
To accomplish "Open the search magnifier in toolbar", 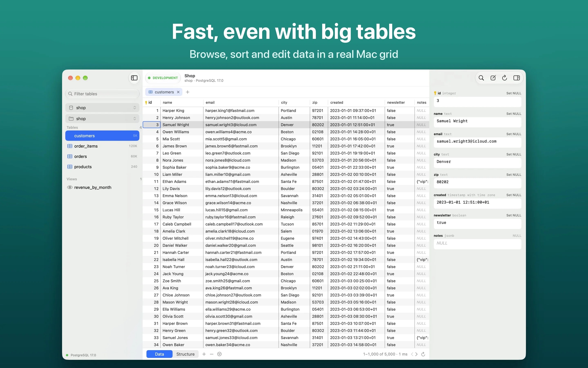I will pos(481,78).
